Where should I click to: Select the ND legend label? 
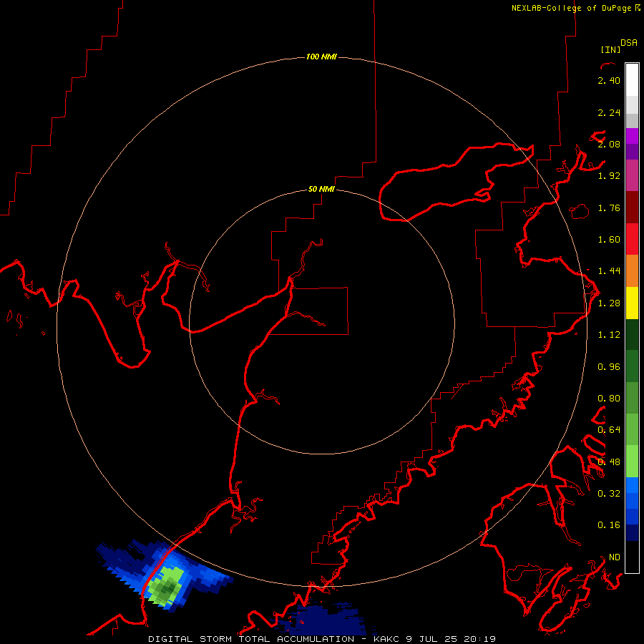[615, 557]
